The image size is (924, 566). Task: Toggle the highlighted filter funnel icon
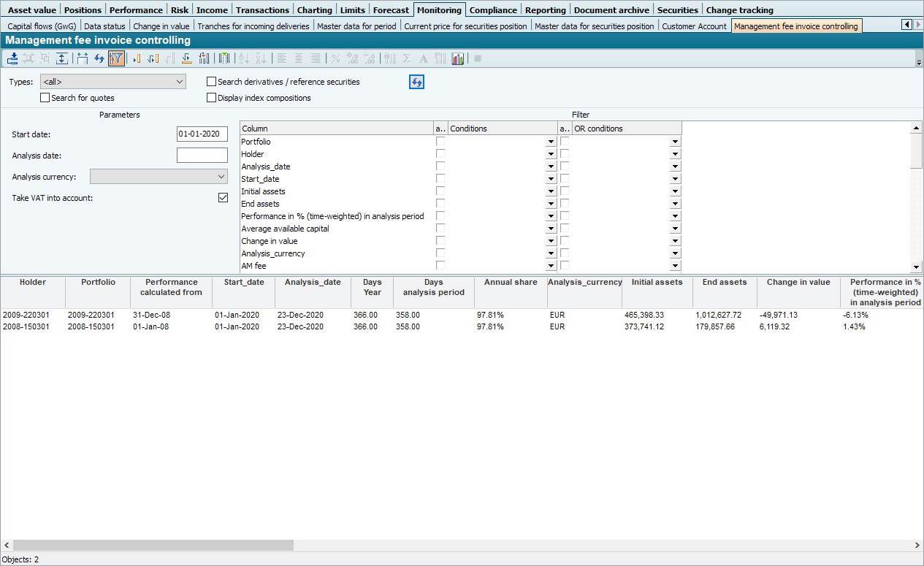coord(116,58)
